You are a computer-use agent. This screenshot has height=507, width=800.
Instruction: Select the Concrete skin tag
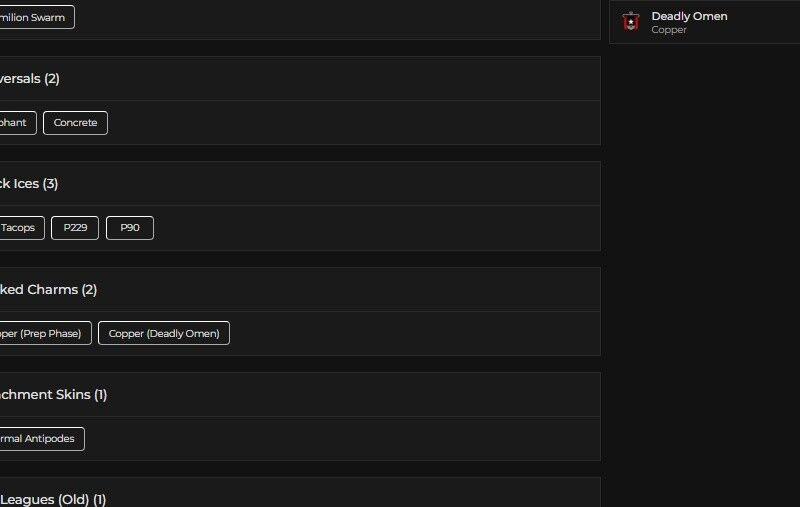point(75,123)
